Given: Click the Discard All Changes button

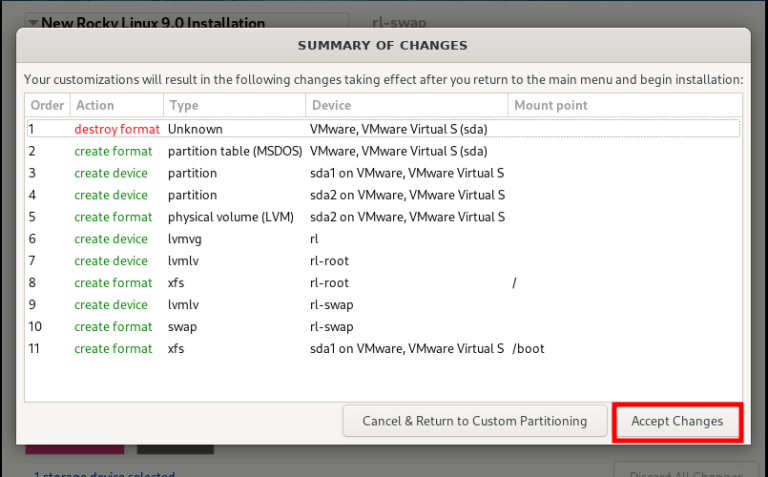Looking at the screenshot, I should pyautogui.click(x=683, y=472).
